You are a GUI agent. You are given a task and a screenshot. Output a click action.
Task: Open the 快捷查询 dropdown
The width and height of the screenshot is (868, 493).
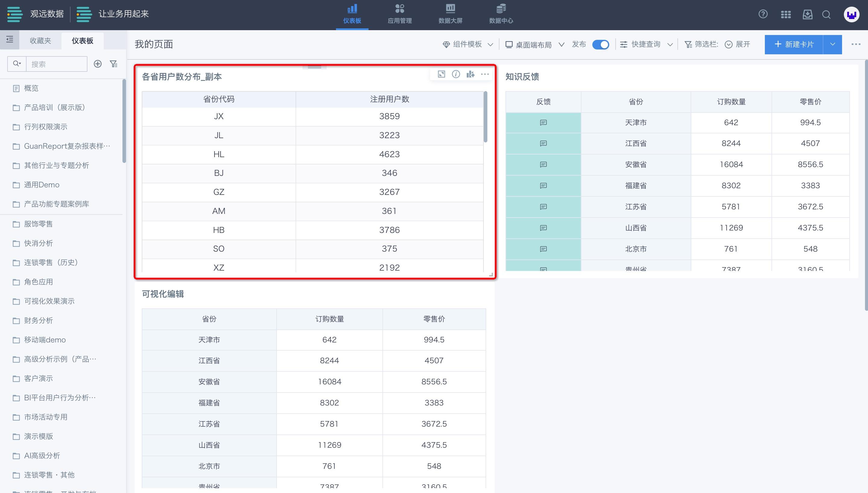tap(646, 44)
